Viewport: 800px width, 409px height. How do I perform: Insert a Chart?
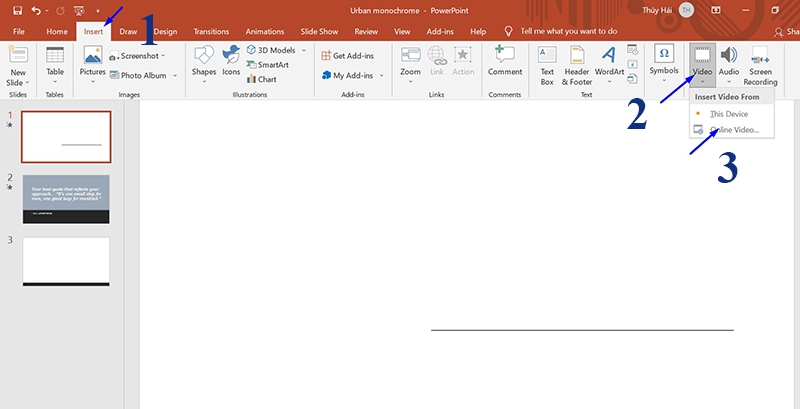pos(261,80)
